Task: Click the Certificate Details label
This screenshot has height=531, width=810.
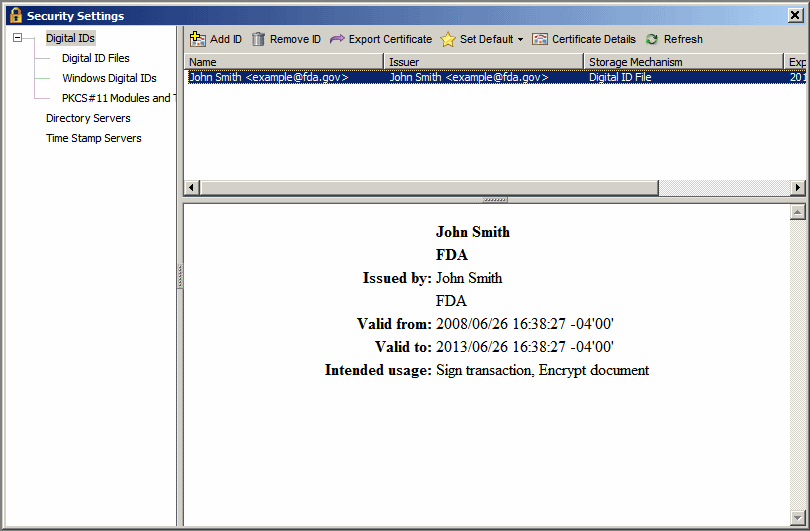Action: point(594,39)
